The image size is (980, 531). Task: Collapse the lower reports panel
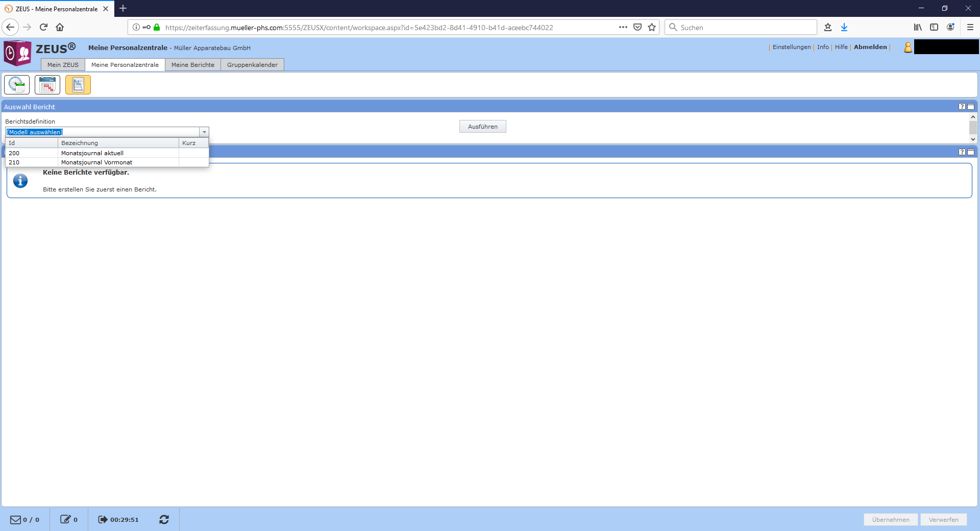pyautogui.click(x=971, y=152)
